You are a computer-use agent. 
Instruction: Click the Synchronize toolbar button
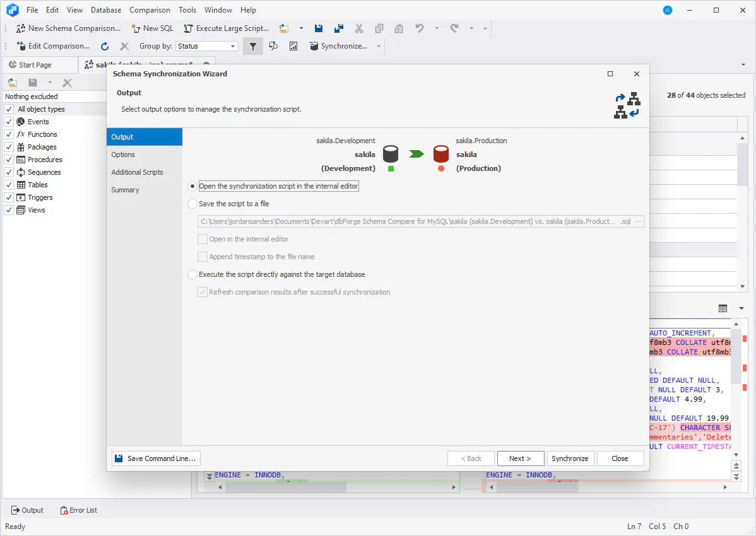click(x=338, y=46)
